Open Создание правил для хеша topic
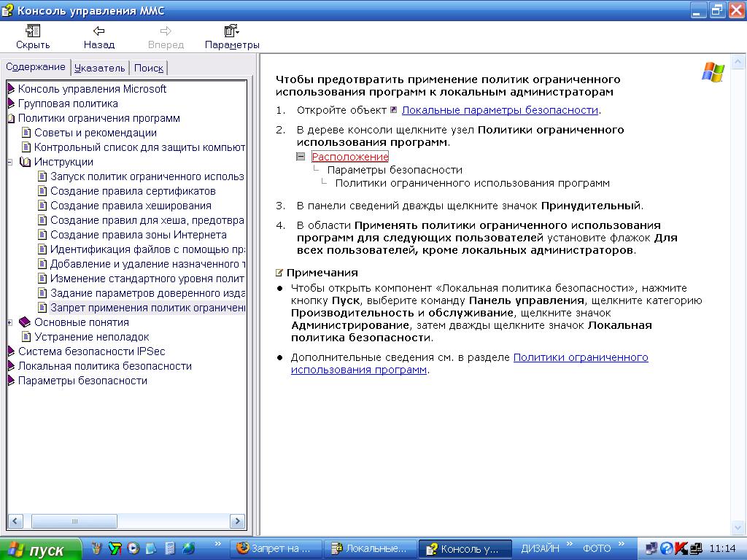This screenshot has width=747, height=560. 147,220
